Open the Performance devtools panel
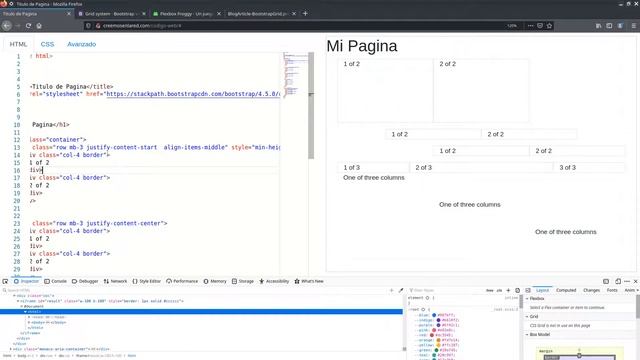Screen dimensions: 640x360 point(182,281)
